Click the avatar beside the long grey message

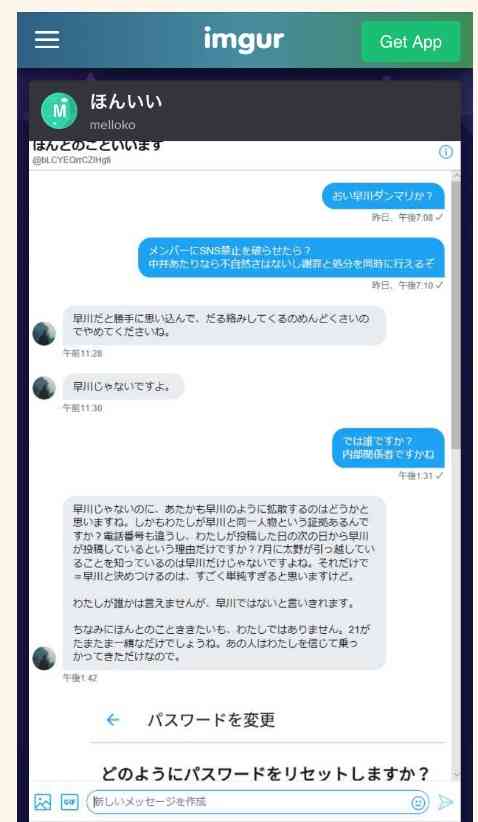point(44,658)
